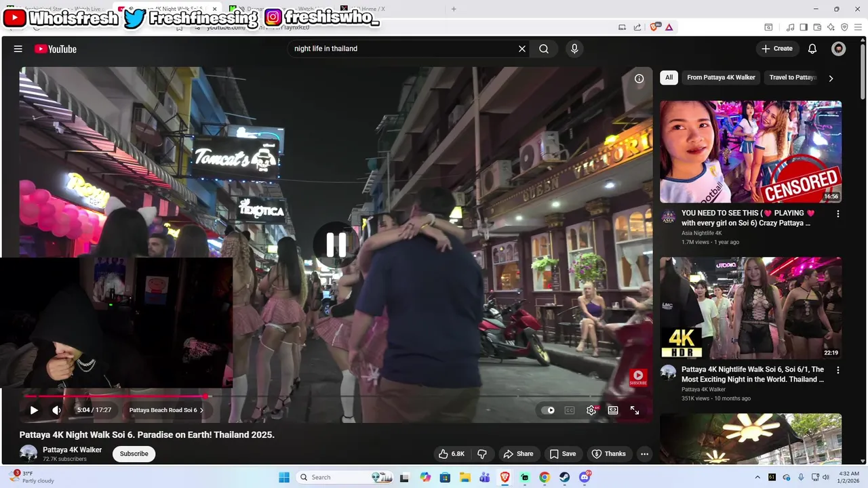This screenshot has height=488, width=868.
Task: Click the page vertical scrollbar
Action: click(863, 71)
